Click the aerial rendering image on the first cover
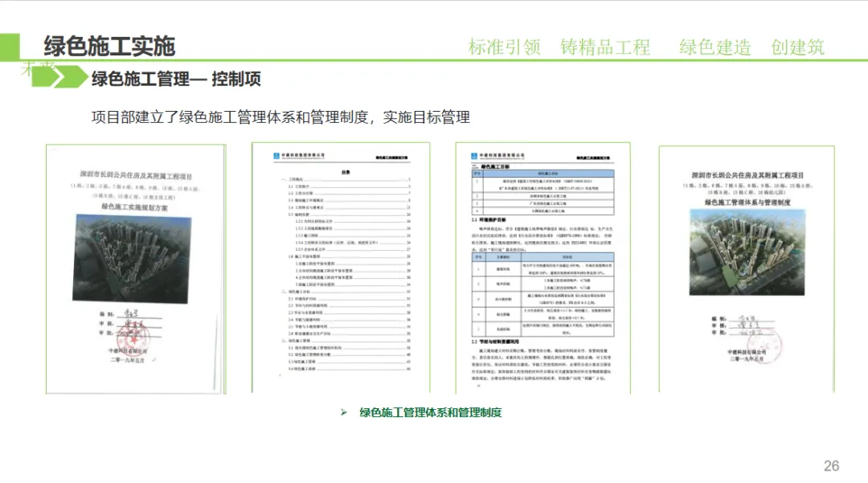 pos(132,258)
